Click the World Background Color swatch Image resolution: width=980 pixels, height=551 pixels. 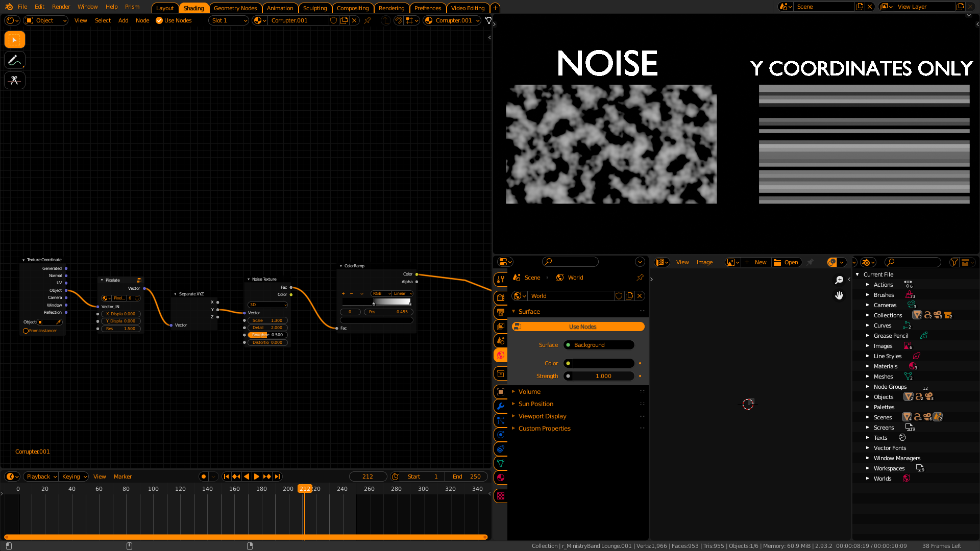(603, 363)
